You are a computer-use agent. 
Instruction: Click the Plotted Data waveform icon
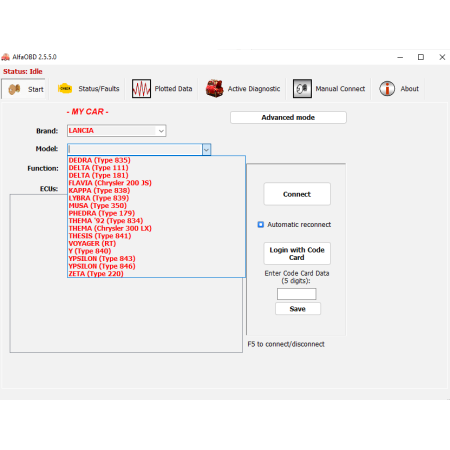[x=141, y=89]
